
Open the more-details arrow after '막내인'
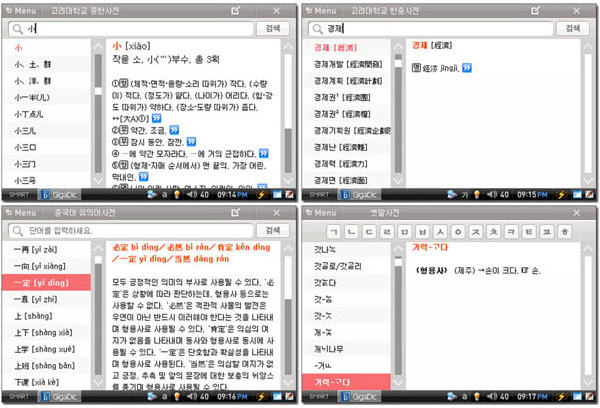[x=143, y=177]
